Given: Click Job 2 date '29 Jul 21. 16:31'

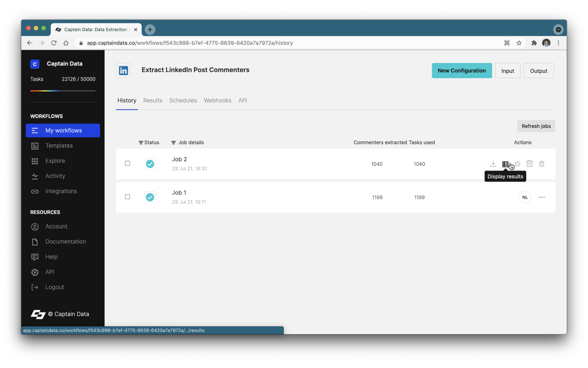Looking at the screenshot, I should (189, 169).
